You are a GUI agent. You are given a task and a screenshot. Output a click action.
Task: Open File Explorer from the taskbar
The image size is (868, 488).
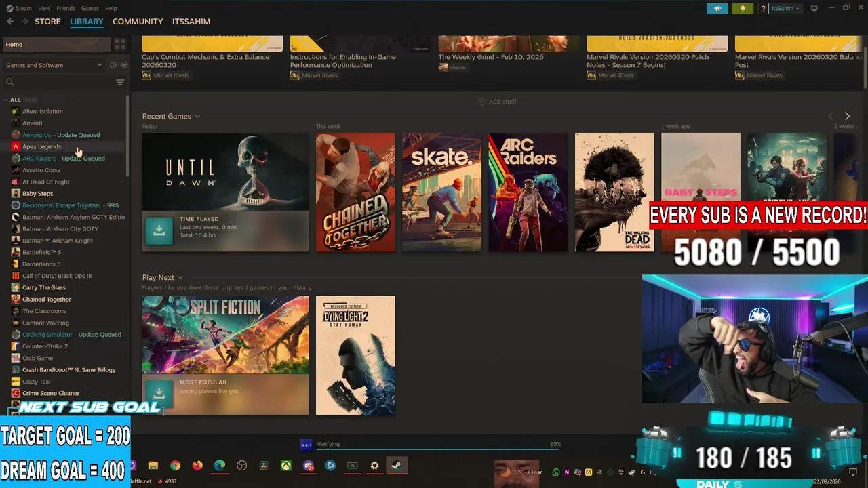pos(153,466)
